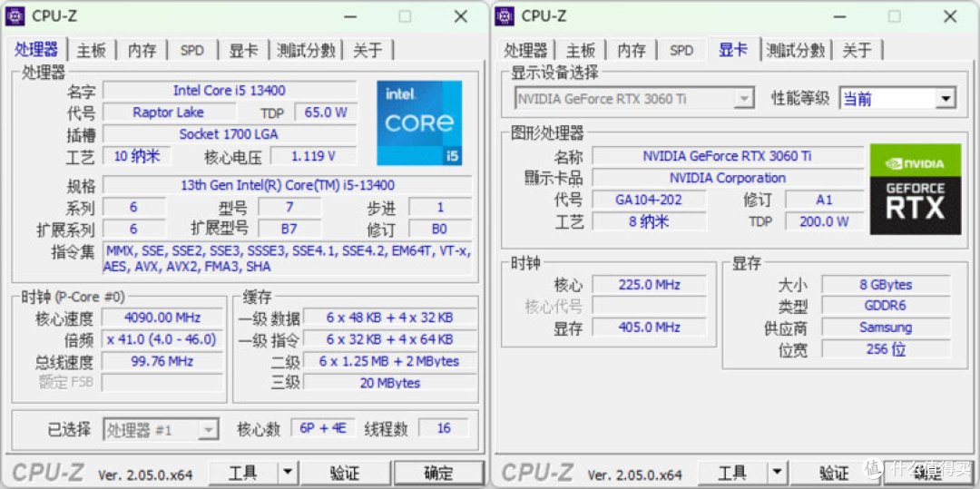Click the 核心电压 value 1.119 V
Screen dimensions: 980x489
[313, 156]
